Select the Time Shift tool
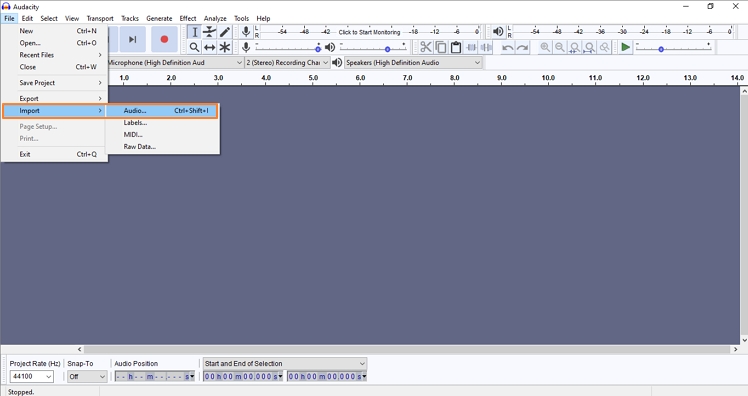The image size is (748, 396). coord(209,47)
